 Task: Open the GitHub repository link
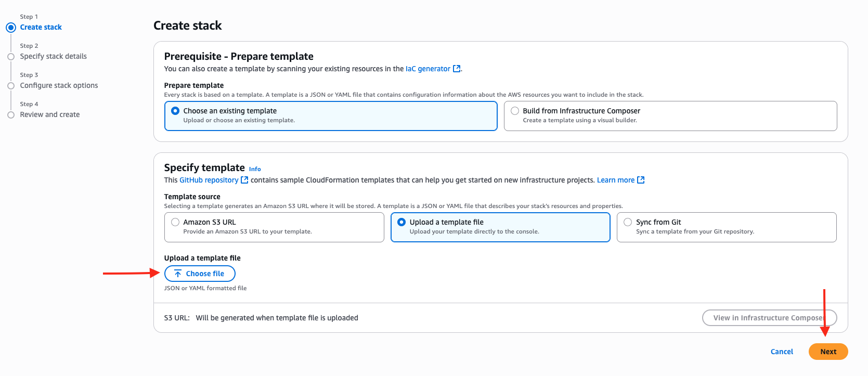(209, 180)
